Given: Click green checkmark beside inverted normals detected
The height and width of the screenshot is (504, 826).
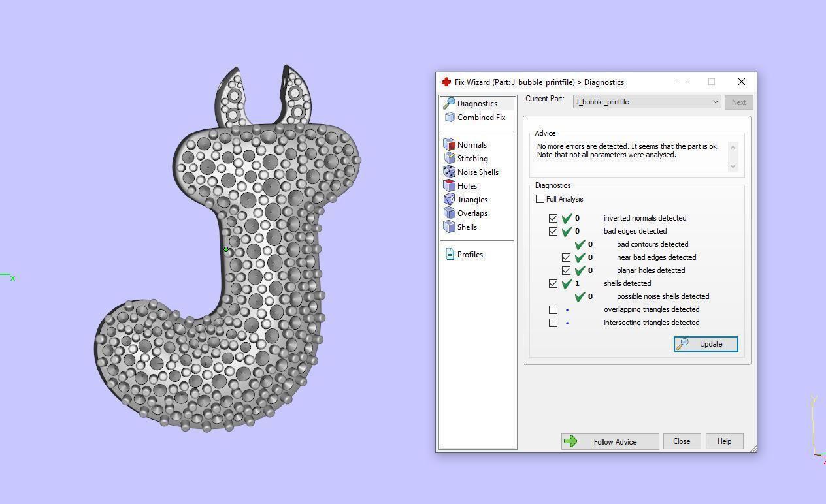Looking at the screenshot, I should (x=567, y=218).
